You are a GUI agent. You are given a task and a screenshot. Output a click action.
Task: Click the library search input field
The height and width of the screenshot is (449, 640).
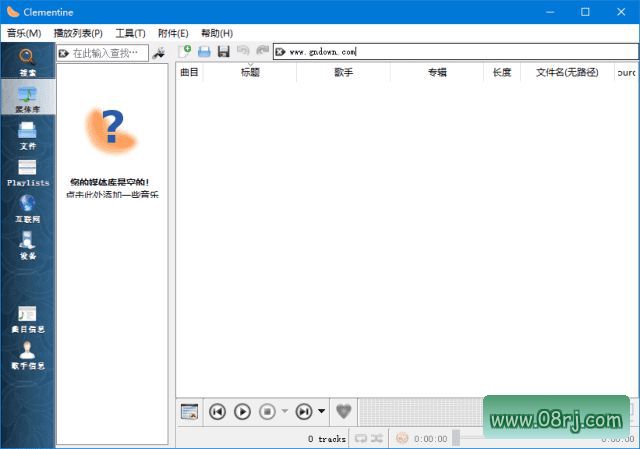102,53
